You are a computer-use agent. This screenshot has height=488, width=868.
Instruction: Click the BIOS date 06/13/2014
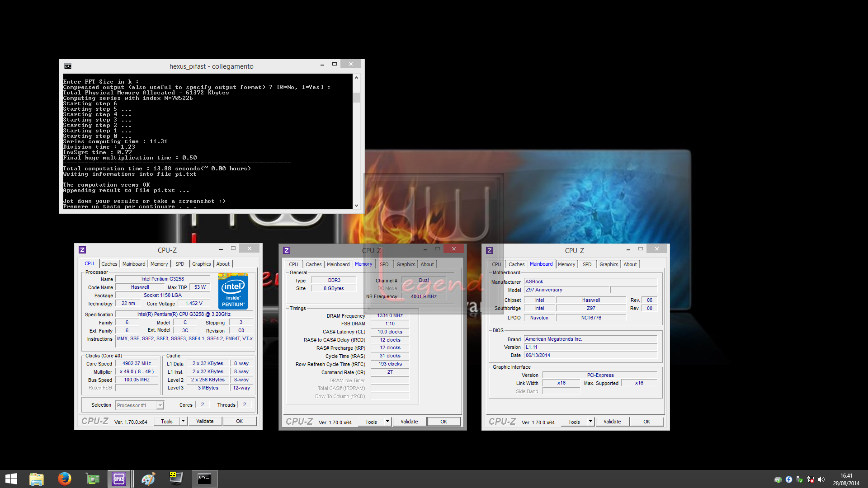[x=591, y=355]
